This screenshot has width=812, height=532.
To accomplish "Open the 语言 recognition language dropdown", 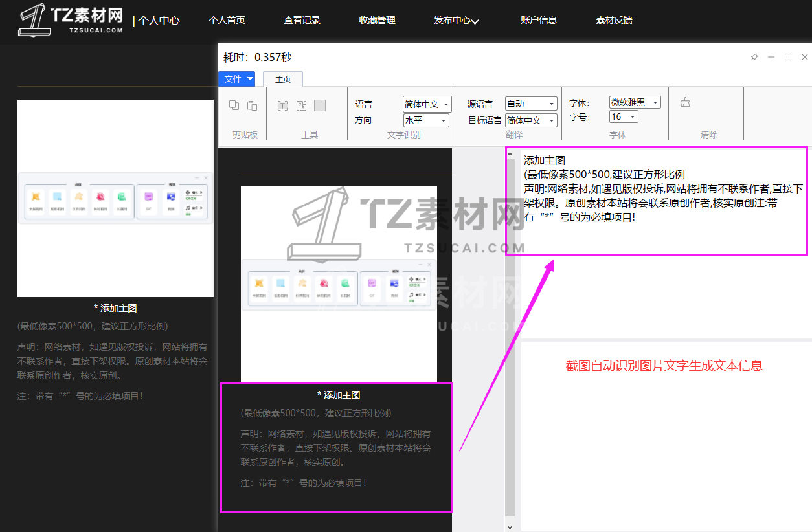I will [426, 104].
